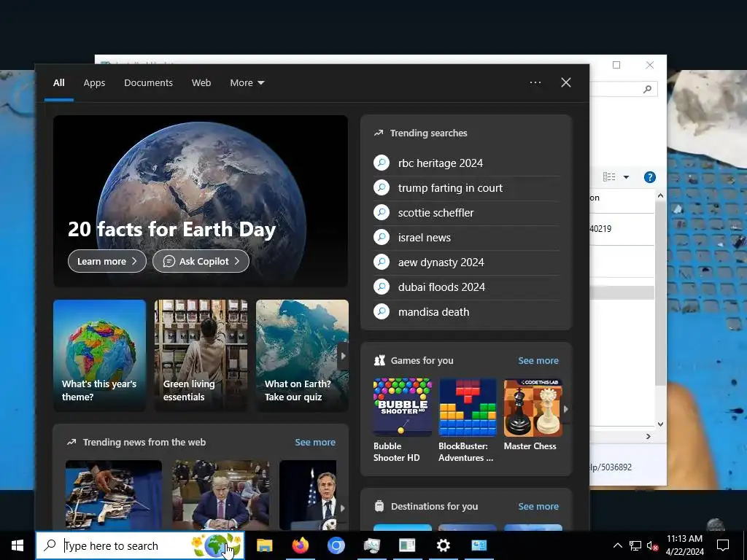Search trending israel news

(x=466, y=238)
